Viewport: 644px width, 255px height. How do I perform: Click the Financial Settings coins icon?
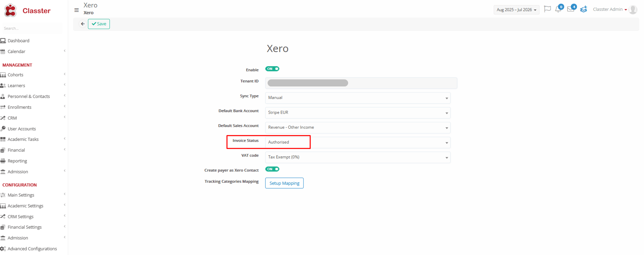pos(3,227)
